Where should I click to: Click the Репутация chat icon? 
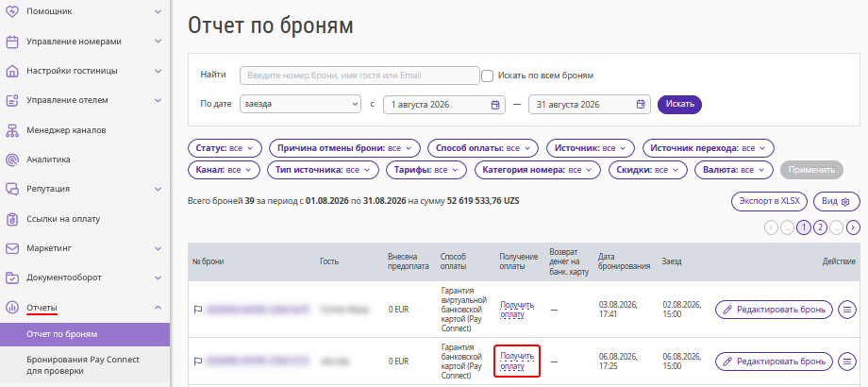point(12,189)
